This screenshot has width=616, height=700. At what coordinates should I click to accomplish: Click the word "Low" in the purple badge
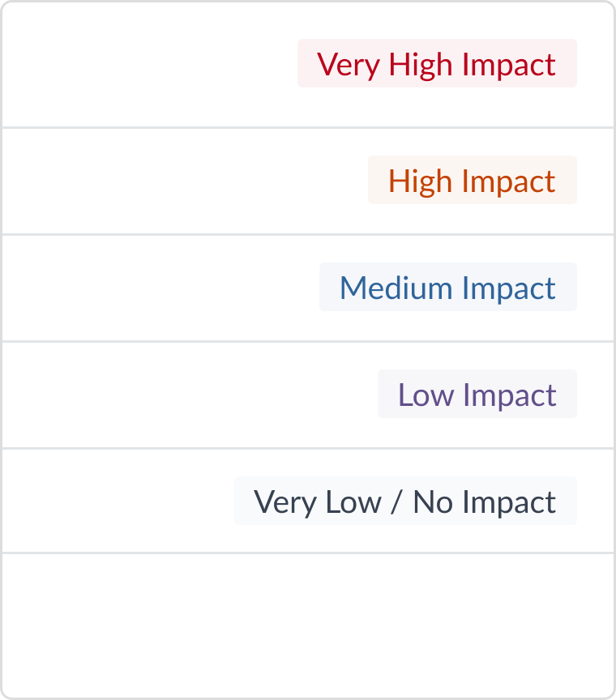pyautogui.click(x=426, y=395)
